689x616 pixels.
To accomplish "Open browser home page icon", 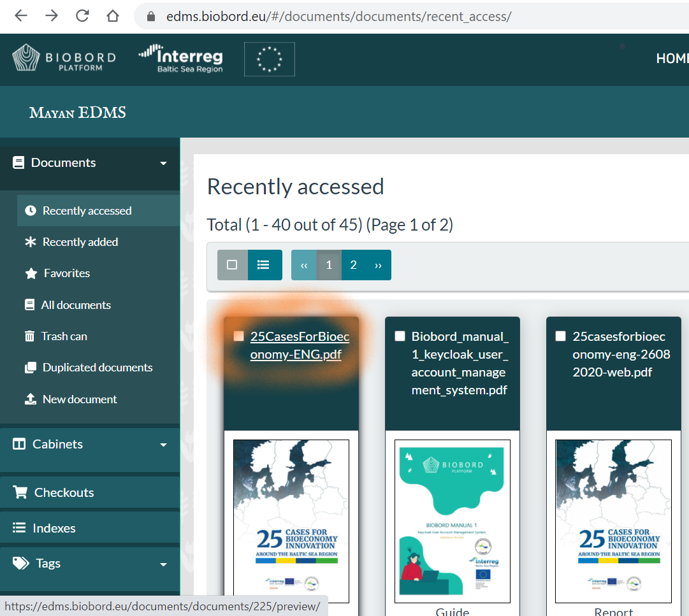I will click(x=113, y=16).
